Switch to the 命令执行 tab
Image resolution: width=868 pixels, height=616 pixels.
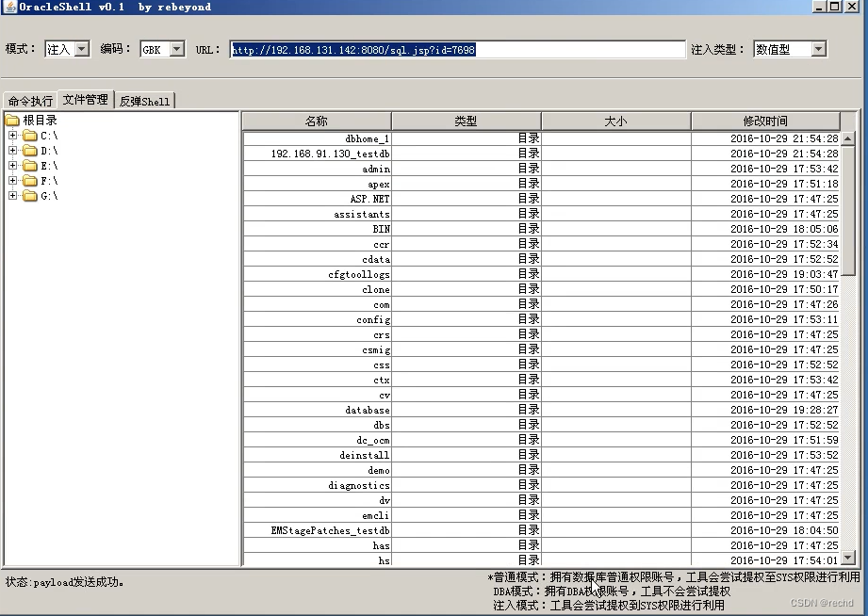(32, 99)
